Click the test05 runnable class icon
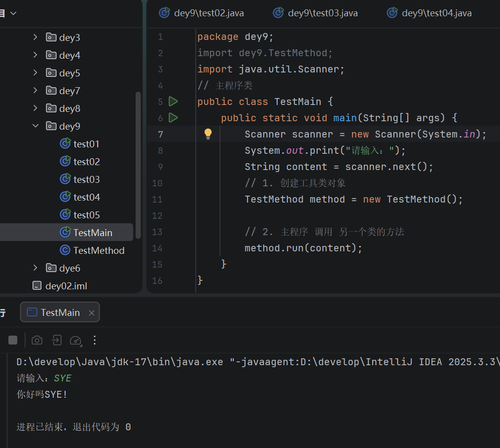Image resolution: width=500 pixels, height=448 pixels. (65, 215)
